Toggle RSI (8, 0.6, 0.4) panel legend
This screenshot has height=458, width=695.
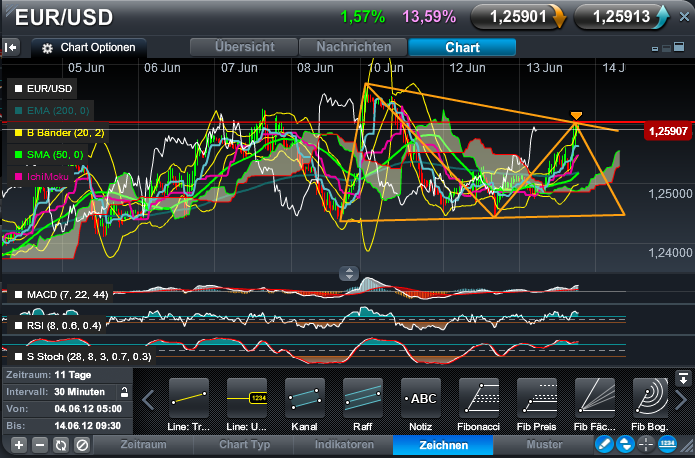[x=58, y=325]
